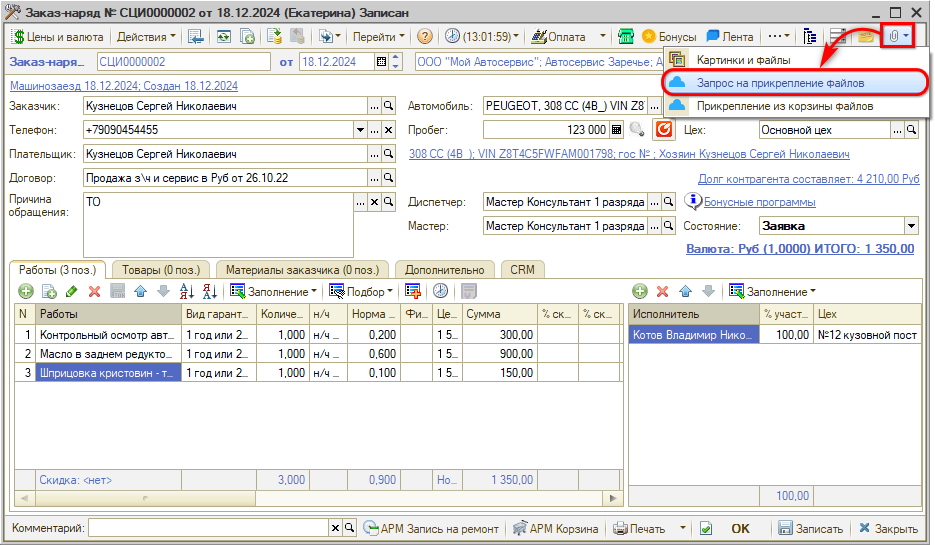This screenshot has height=545, width=935.
Task: Expand the Телефон dropdown arrow
Action: tap(360, 130)
